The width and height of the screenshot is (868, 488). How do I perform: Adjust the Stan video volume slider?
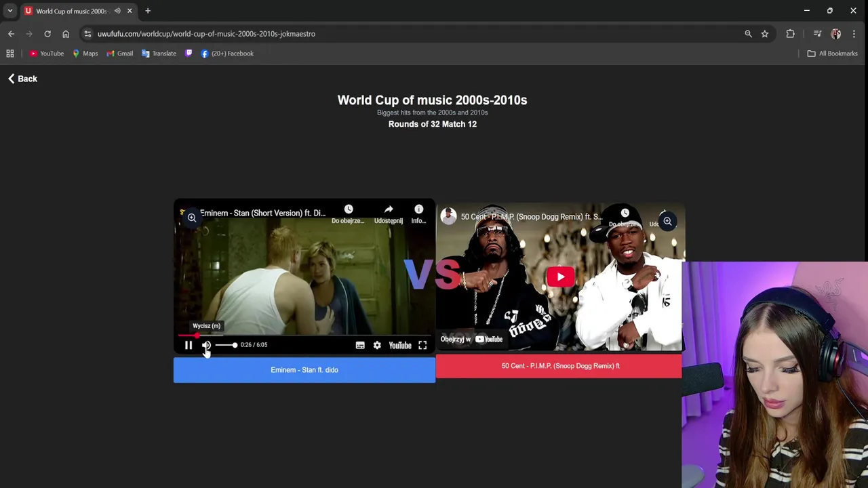[x=226, y=345]
